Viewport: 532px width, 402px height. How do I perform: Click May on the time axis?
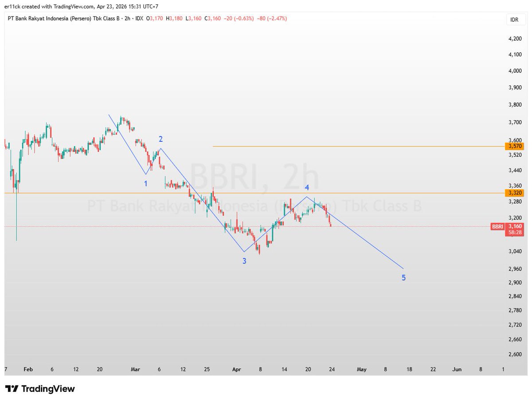tap(362, 369)
